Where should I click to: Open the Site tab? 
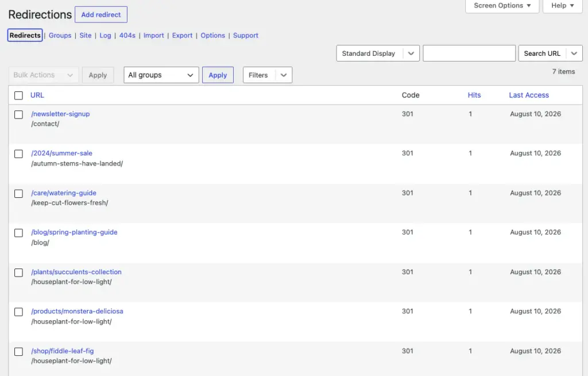86,35
